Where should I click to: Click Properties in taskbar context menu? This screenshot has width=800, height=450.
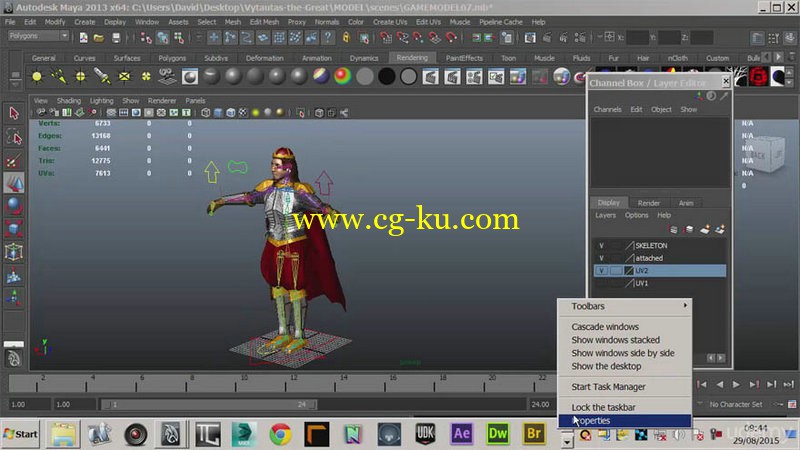tap(625, 420)
